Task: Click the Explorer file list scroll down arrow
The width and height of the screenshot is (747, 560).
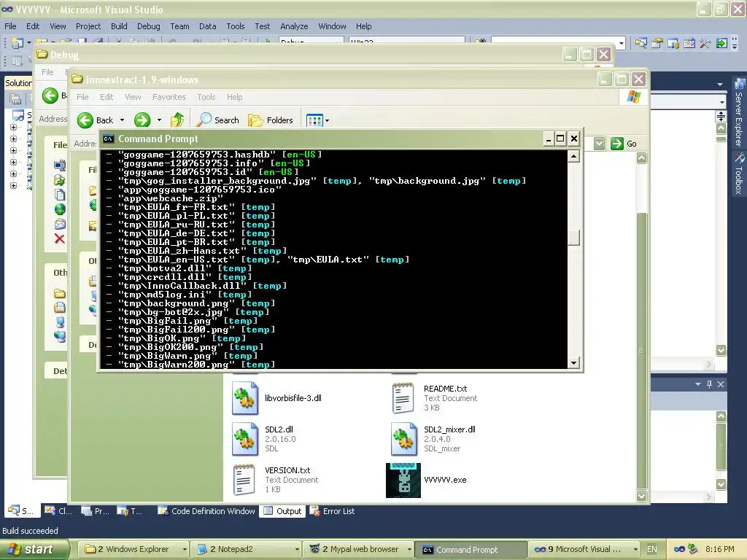Action: 642,496
